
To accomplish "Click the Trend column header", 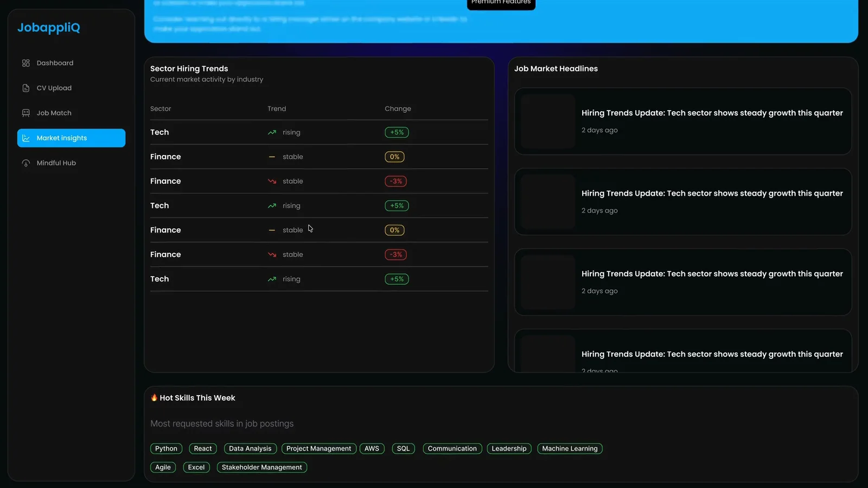I will tap(277, 108).
